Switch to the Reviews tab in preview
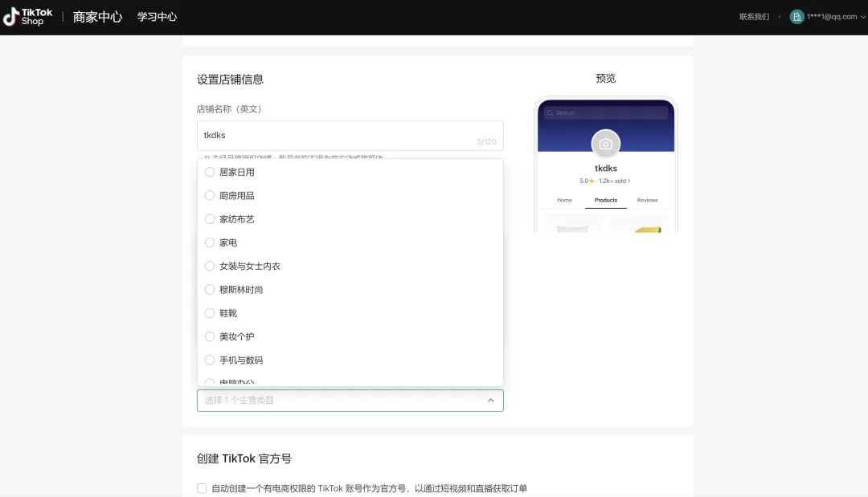The width and height of the screenshot is (868, 497). coord(647,200)
